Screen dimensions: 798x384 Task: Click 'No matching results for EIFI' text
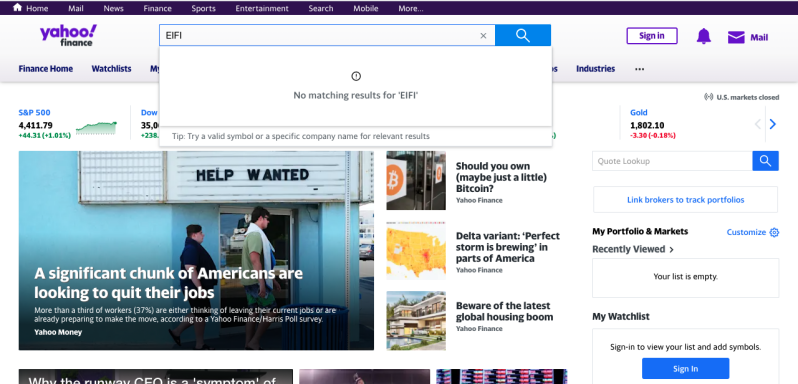[x=356, y=95]
